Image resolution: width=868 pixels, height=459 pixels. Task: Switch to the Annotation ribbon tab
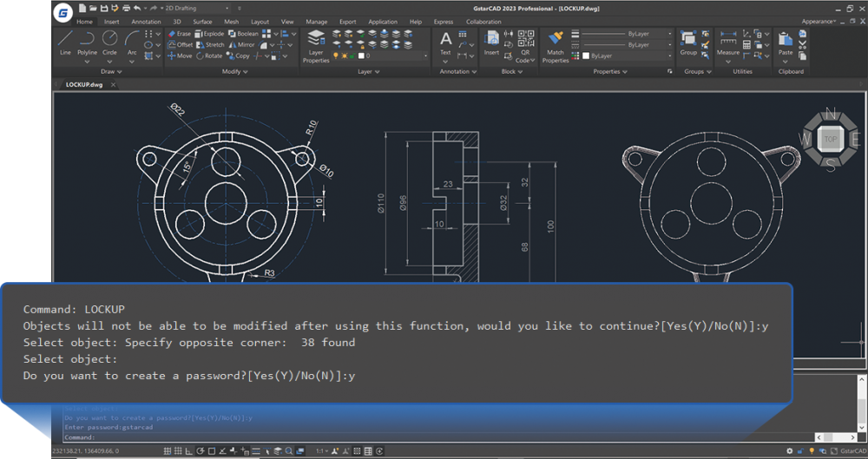(146, 22)
